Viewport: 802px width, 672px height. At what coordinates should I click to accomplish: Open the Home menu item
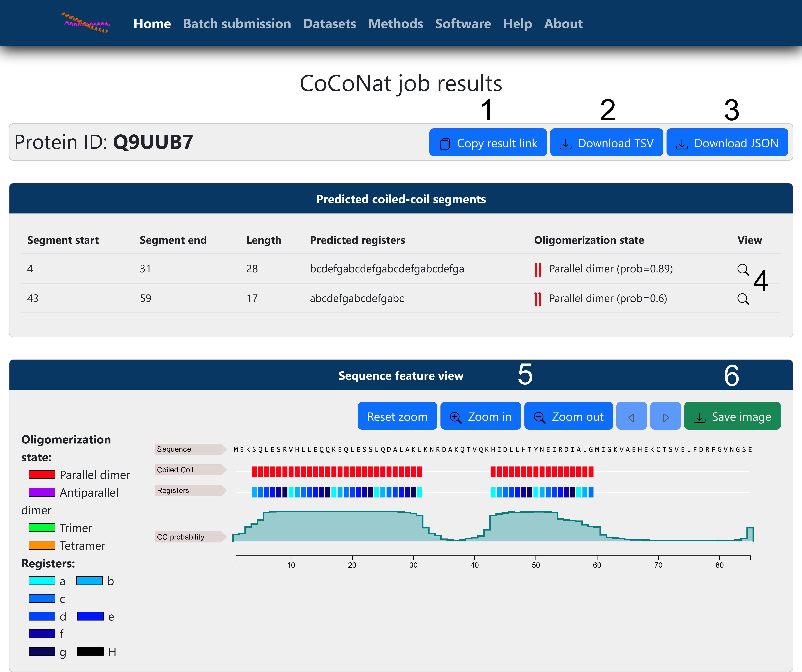coord(152,24)
